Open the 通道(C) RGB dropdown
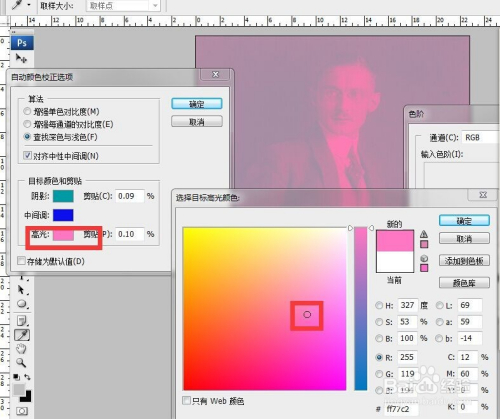 pyautogui.click(x=480, y=137)
